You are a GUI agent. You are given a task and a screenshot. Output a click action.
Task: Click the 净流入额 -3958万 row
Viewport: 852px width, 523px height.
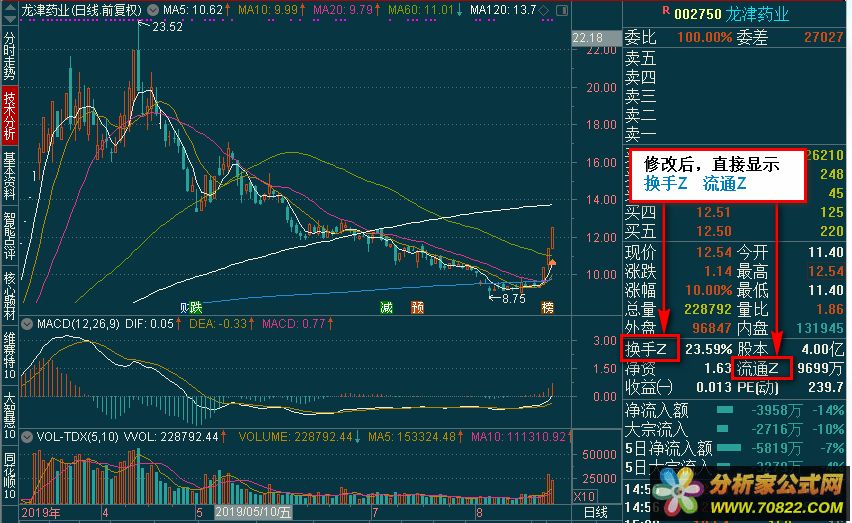click(x=734, y=410)
